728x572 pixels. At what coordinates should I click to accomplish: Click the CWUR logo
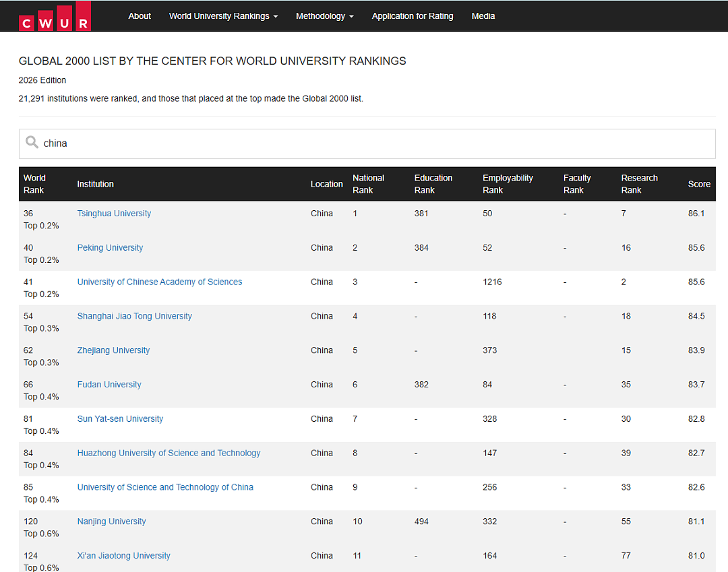55,16
